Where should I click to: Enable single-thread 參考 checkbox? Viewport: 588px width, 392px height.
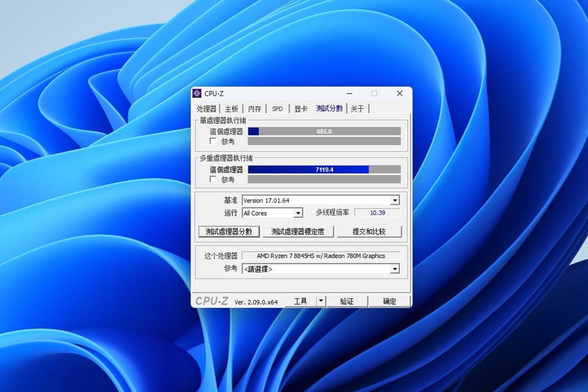tap(213, 141)
